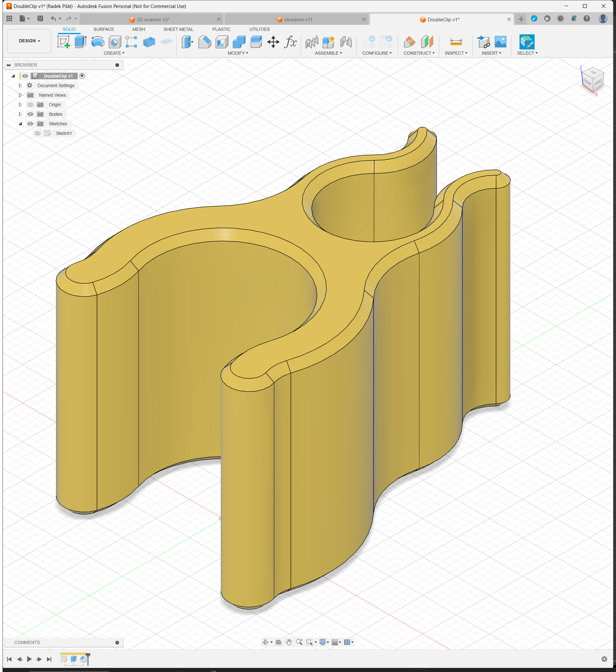Collapse the Sketches folder

(x=20, y=124)
